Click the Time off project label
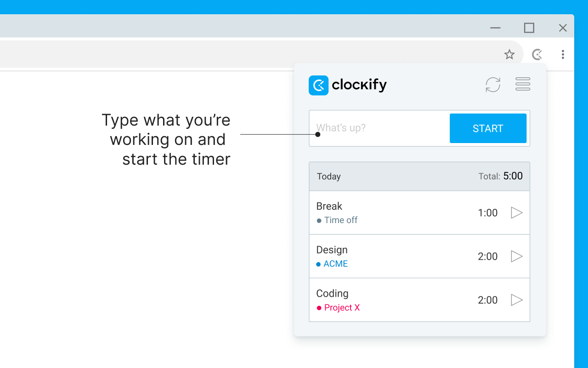Viewport: 588px width, 368px height. (340, 220)
